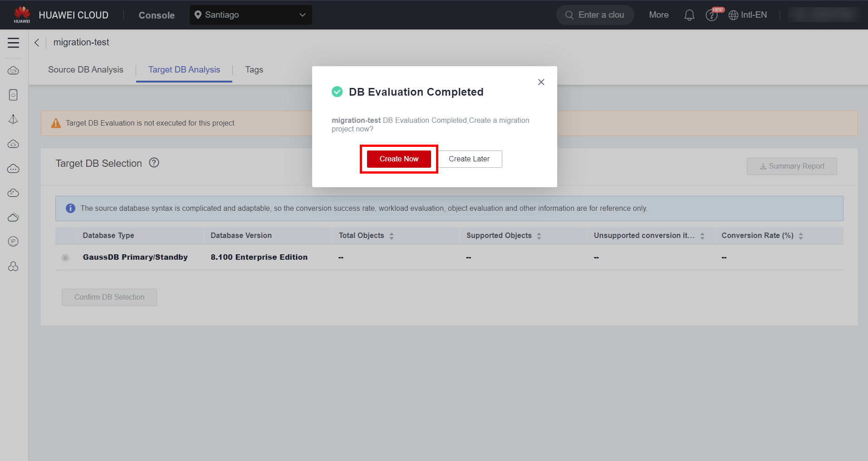Click the Create Later button
Screen dimensions: 868x461
(469, 159)
